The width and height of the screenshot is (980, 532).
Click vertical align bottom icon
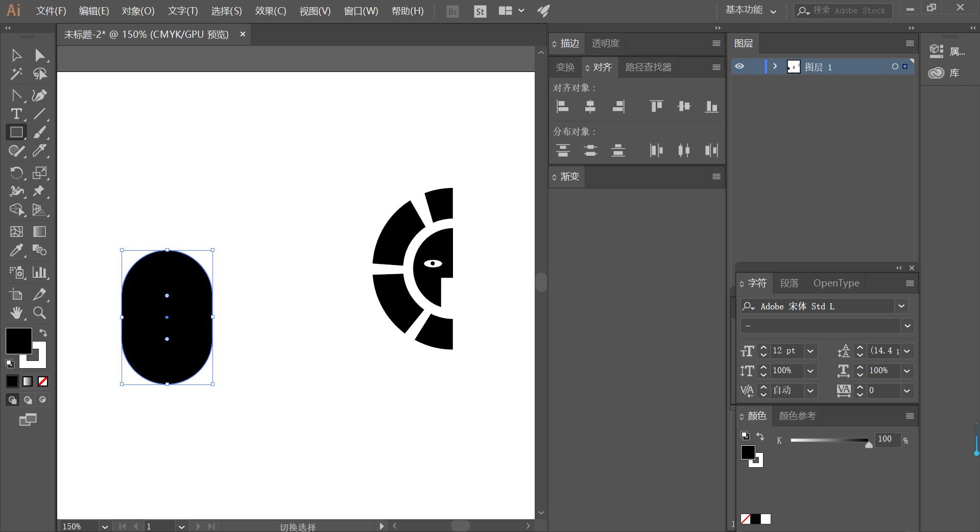(711, 106)
